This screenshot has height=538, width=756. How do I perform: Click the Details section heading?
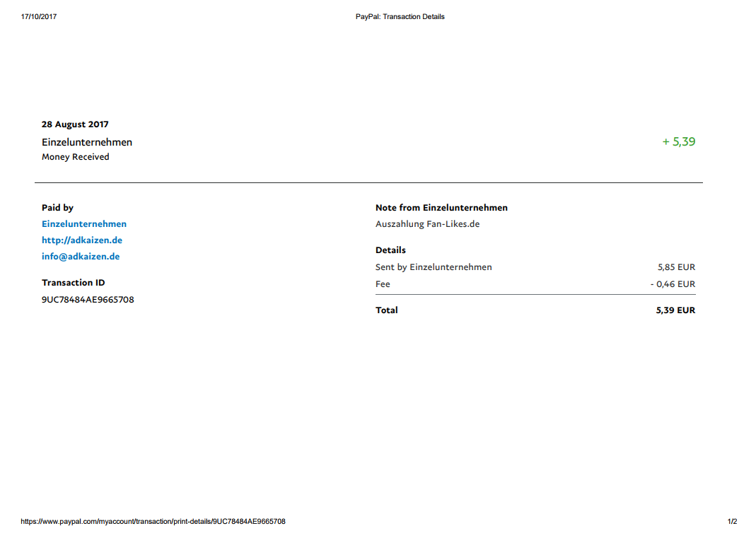(390, 250)
